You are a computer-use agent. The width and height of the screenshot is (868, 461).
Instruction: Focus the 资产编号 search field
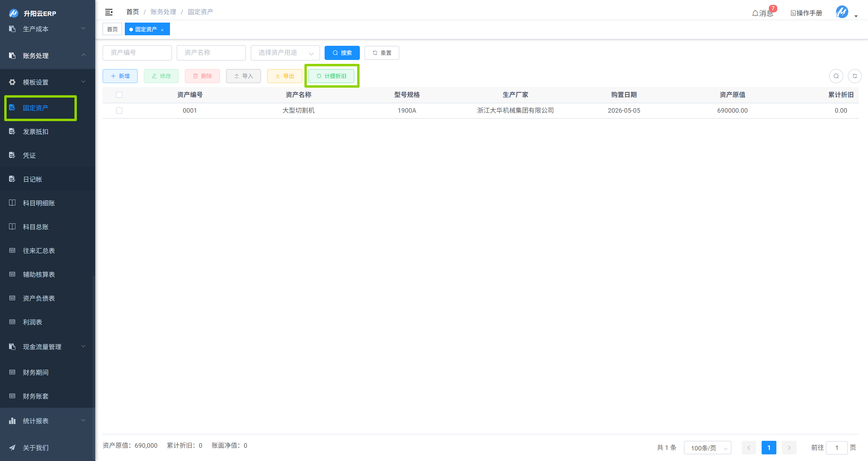137,52
